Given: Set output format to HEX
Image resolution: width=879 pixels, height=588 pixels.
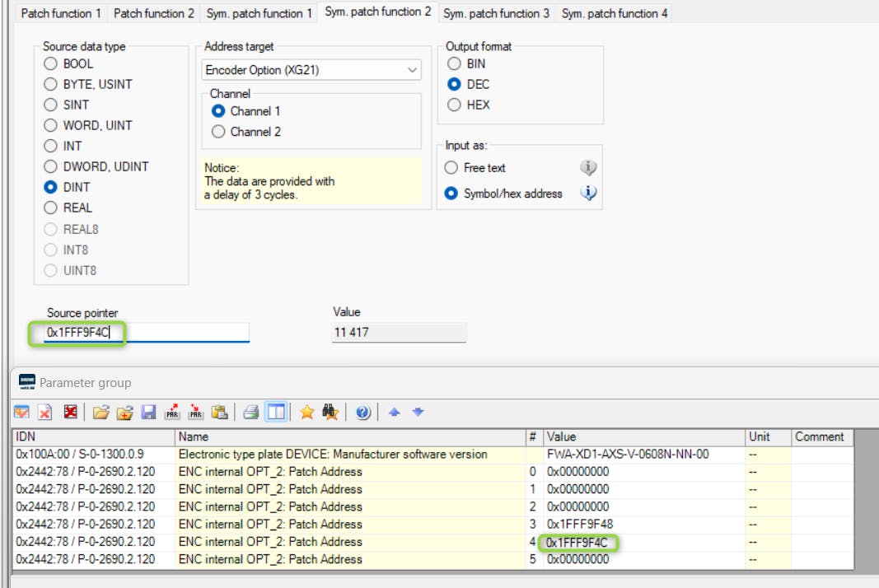Looking at the screenshot, I should tap(454, 105).
